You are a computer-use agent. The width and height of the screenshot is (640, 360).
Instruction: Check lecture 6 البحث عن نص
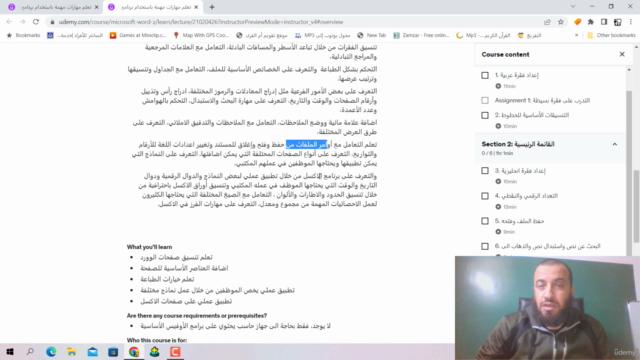pos(485,246)
